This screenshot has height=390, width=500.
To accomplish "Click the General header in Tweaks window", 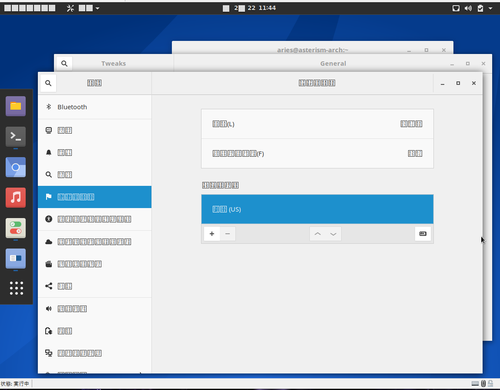I will (x=333, y=63).
